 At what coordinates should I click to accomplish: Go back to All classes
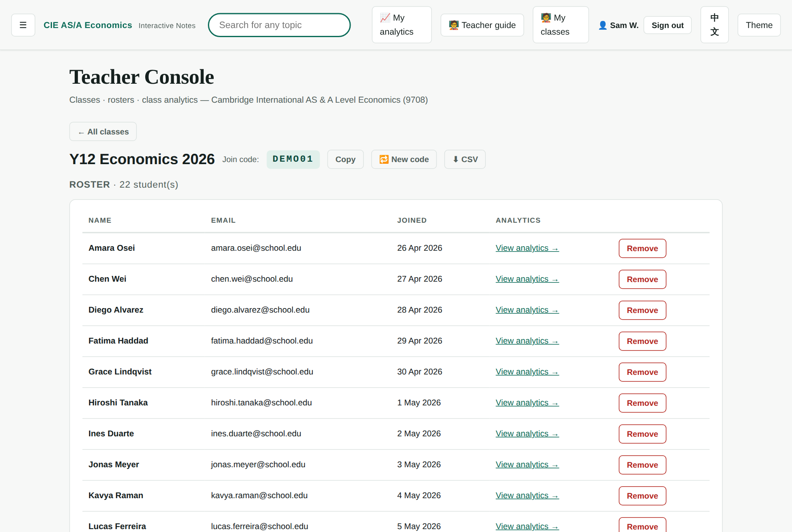click(103, 132)
